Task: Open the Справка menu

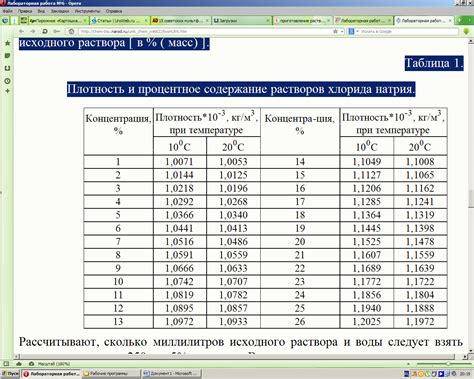Action: click(114, 11)
